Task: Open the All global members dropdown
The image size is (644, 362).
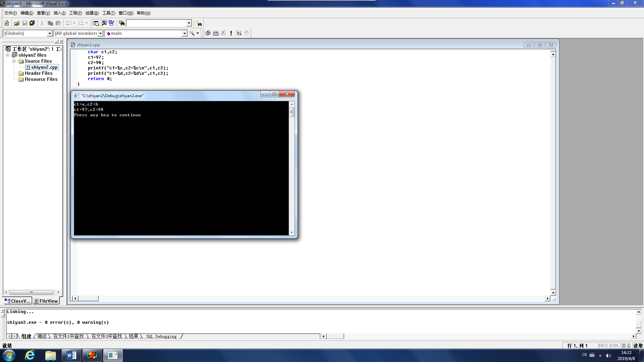Action: click(x=100, y=33)
